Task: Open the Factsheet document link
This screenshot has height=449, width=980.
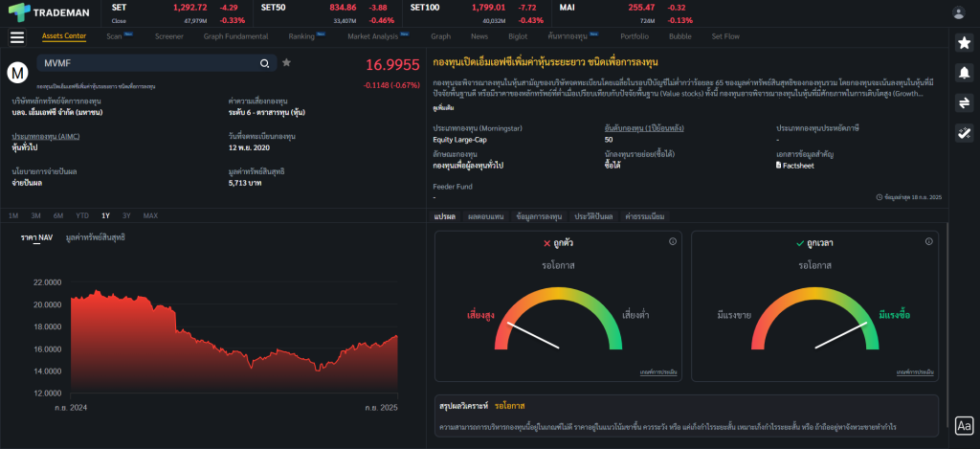Action: 796,166
